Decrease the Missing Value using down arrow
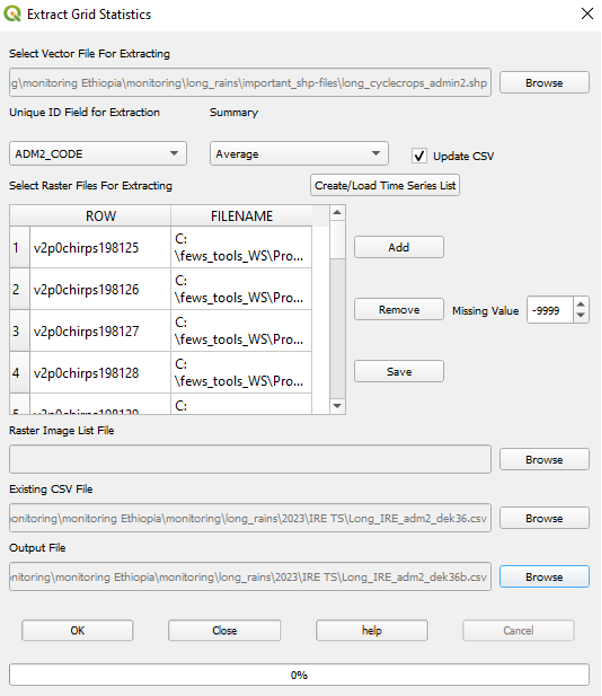Image resolution: width=602 pixels, height=696 pixels. coord(581,316)
